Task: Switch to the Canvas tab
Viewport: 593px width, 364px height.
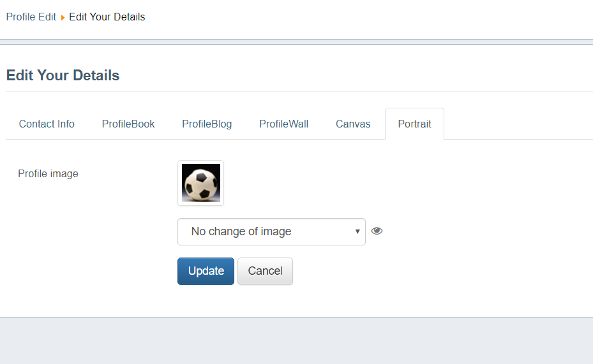Action: pos(353,124)
